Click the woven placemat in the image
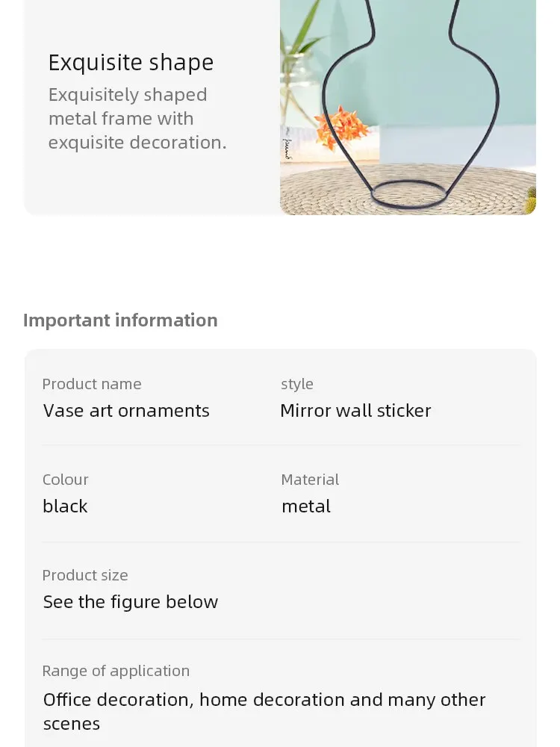Image resolution: width=560 pixels, height=747 pixels. pos(408,190)
